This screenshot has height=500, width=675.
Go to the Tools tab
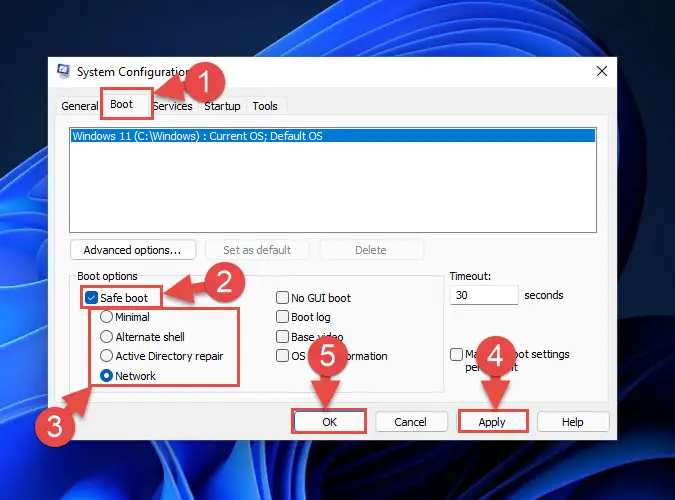[265, 106]
